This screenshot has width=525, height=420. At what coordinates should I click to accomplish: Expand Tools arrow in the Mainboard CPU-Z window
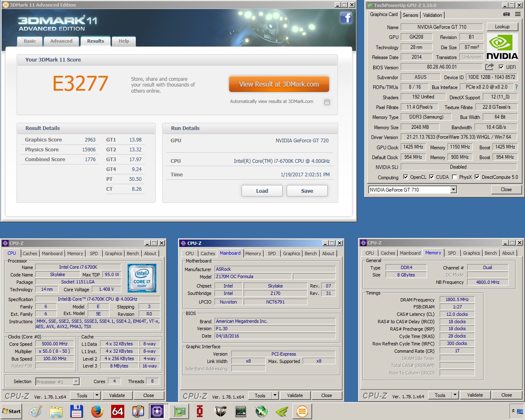tap(275, 395)
